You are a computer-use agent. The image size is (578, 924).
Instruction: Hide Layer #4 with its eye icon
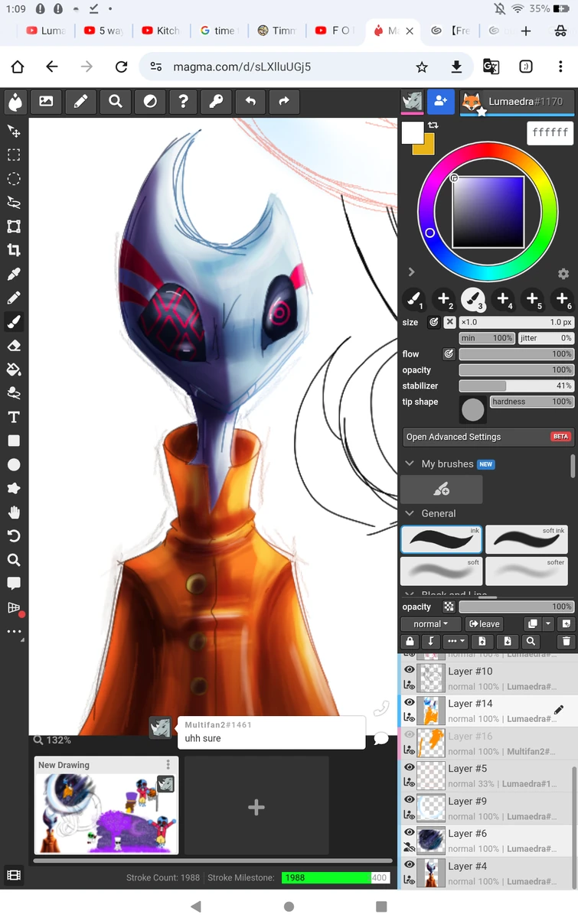410,864
